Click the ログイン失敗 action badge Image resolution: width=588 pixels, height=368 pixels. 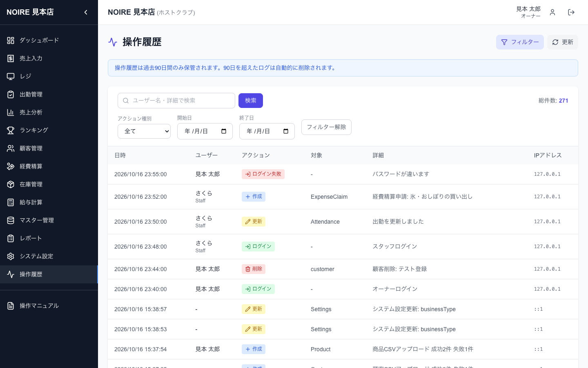point(263,174)
